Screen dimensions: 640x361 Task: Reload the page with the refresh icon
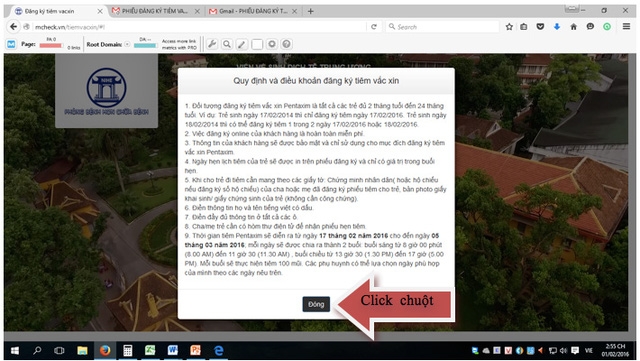click(373, 27)
